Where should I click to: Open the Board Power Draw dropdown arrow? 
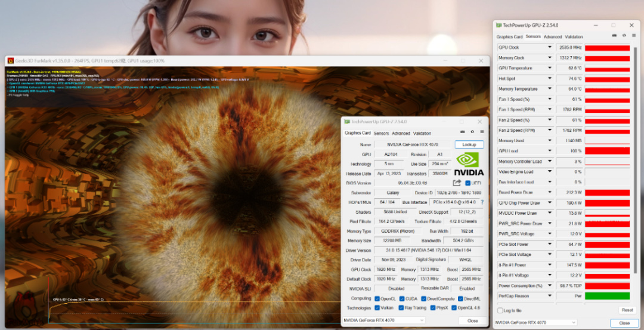pyautogui.click(x=550, y=192)
